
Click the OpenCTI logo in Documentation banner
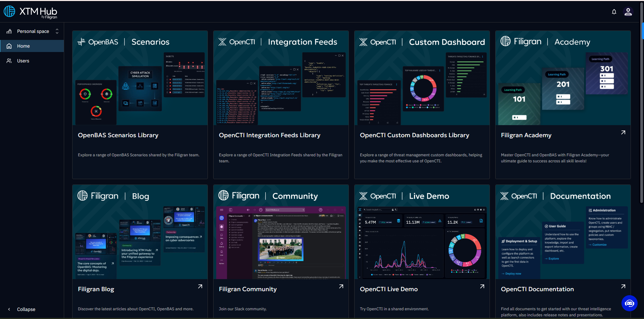coord(519,196)
